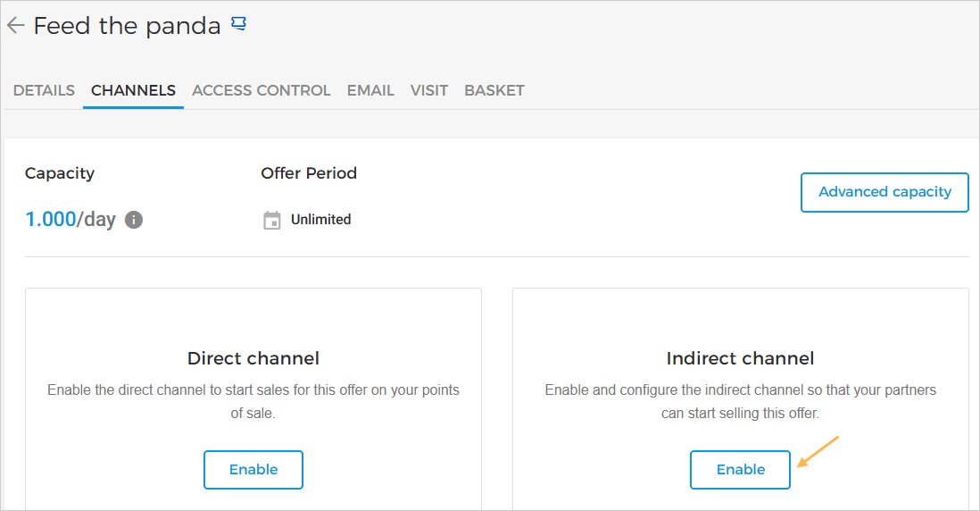The width and height of the screenshot is (980, 511).
Task: Switch to the BASKET tab
Action: 494,90
